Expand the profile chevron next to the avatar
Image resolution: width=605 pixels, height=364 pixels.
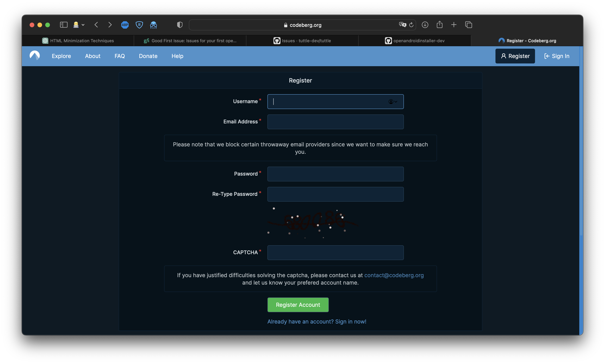click(83, 25)
